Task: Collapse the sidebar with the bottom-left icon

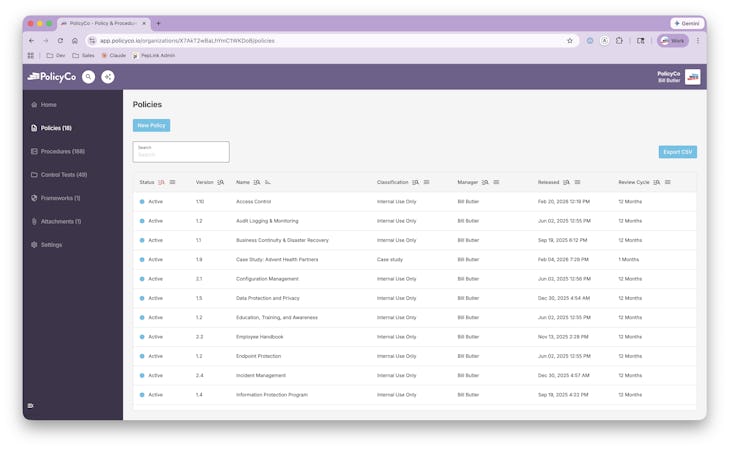Action: pyautogui.click(x=31, y=406)
